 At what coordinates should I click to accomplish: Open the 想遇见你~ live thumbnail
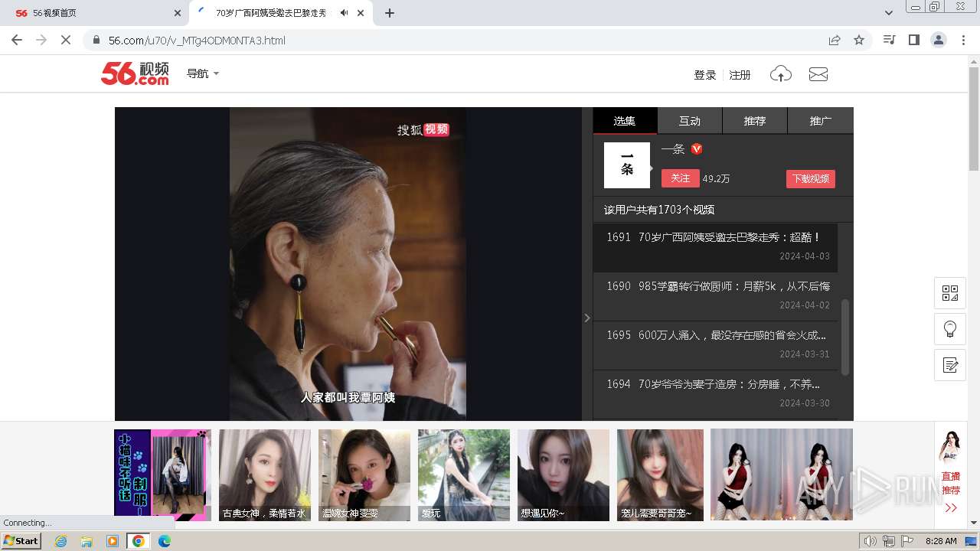563,475
